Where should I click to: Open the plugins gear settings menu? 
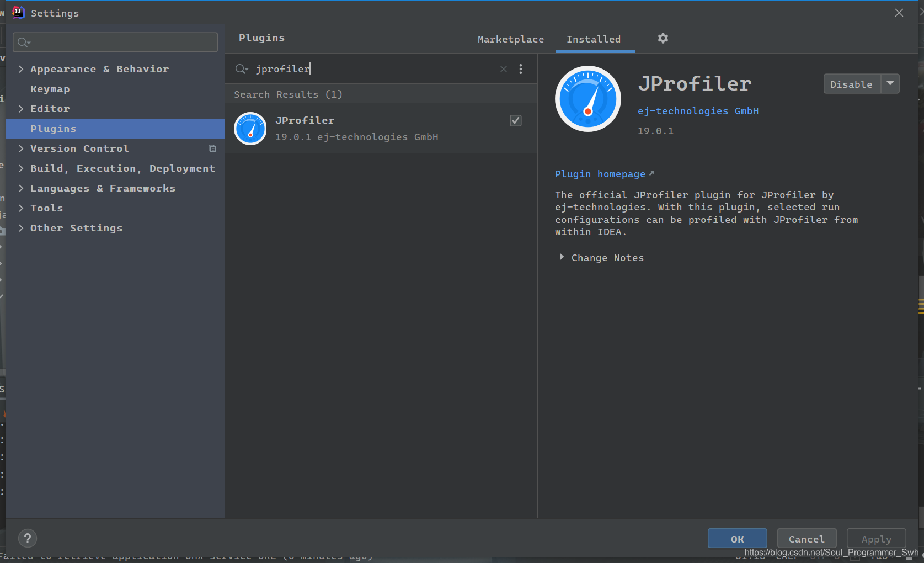coord(663,38)
